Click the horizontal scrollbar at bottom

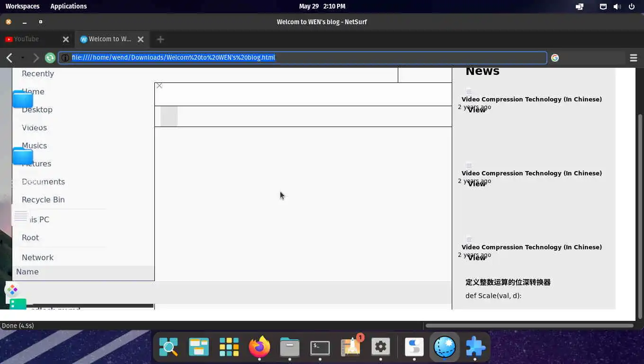tap(529, 326)
